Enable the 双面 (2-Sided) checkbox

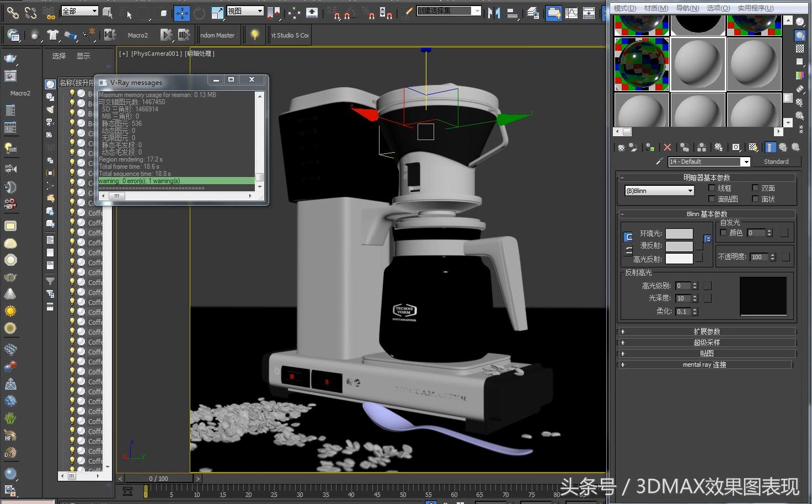(x=755, y=188)
